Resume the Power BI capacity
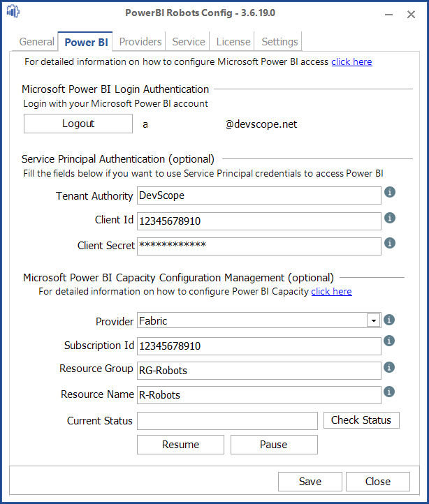Image resolution: width=429 pixels, height=504 pixels. (180, 445)
